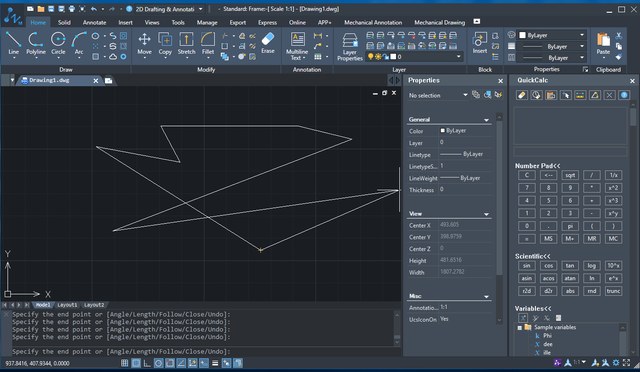Open the Insert ribbon tab
Viewport: 640px width, 372px height.
point(125,22)
